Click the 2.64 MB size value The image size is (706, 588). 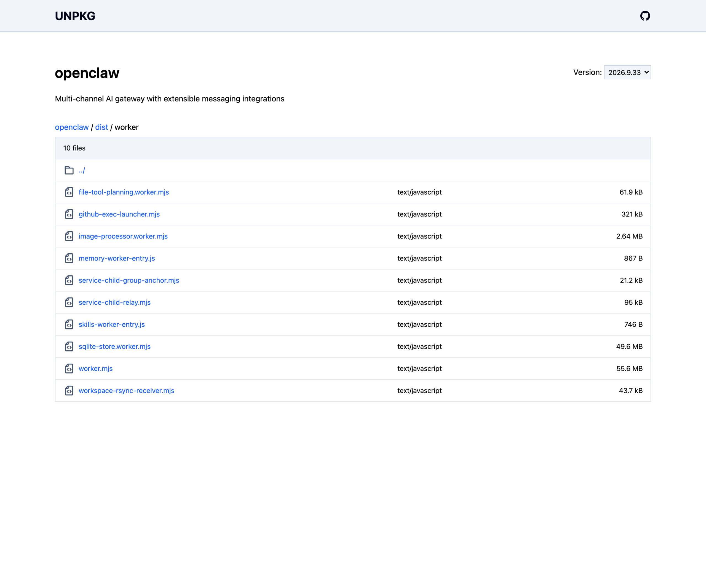tap(629, 236)
